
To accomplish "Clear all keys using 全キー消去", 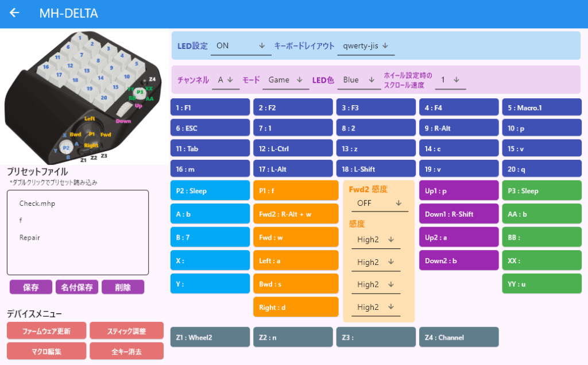I will click(x=126, y=351).
